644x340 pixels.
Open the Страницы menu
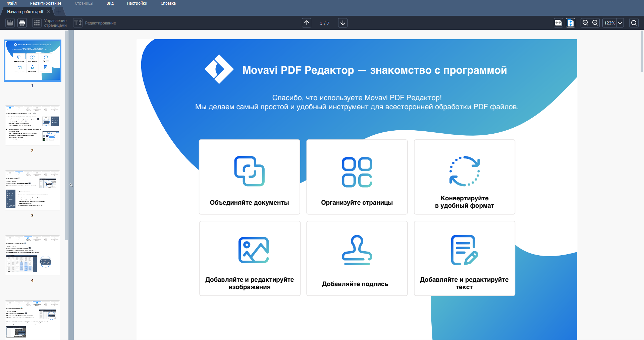click(x=84, y=3)
